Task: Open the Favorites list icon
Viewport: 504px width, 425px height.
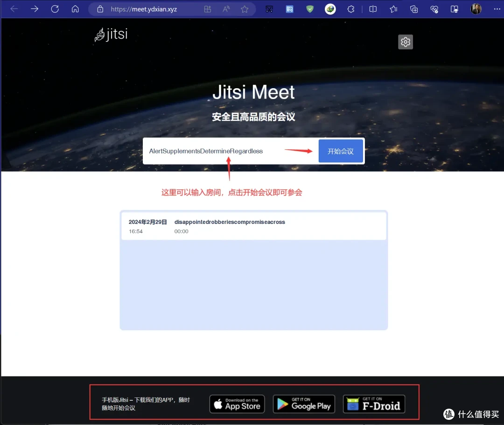Action: [x=393, y=9]
